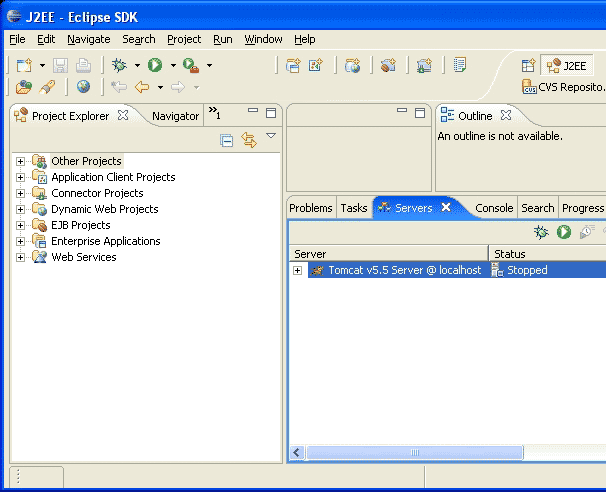The height and width of the screenshot is (492, 606).
Task: Launch Debug with the bug icon in main toolbar
Action: pos(119,65)
